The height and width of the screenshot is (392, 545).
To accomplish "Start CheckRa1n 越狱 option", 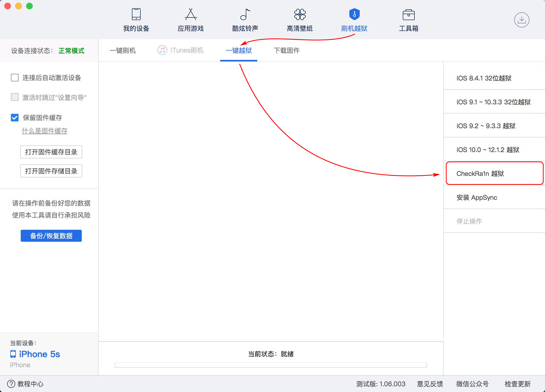I will pyautogui.click(x=494, y=173).
